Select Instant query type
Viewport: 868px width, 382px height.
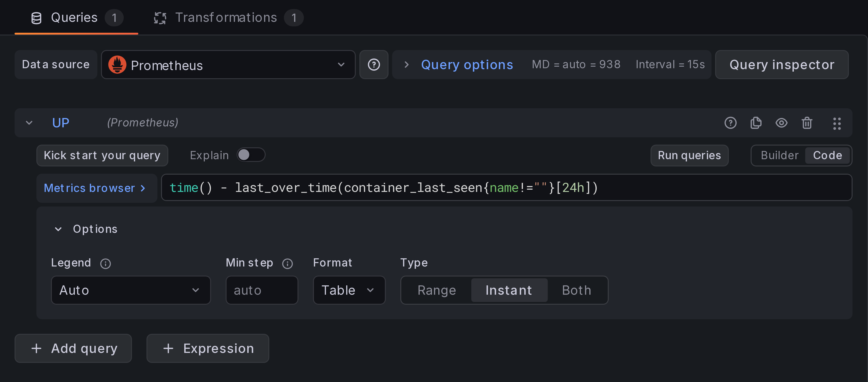click(509, 290)
